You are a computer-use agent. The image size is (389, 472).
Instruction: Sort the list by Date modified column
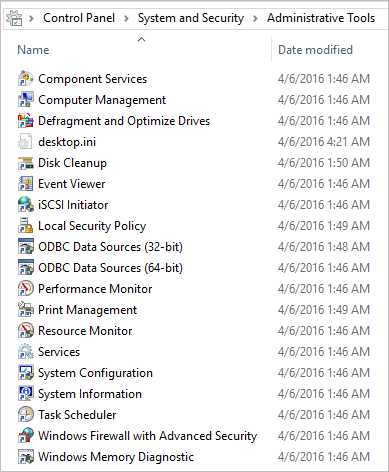click(x=315, y=50)
